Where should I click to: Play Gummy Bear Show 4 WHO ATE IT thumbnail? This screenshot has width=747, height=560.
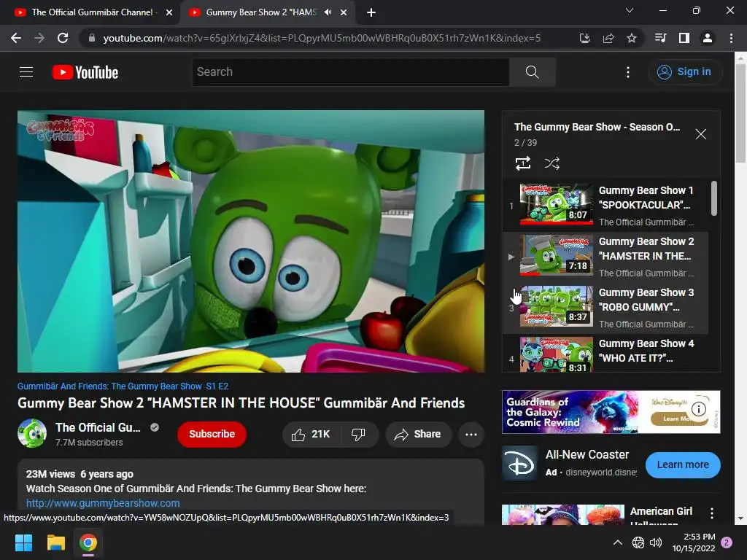coord(557,354)
